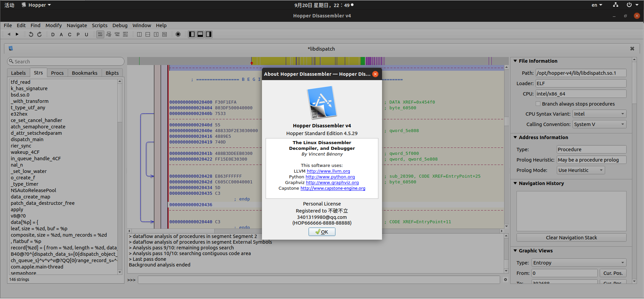Click the vertical split view icon
Viewport: 644px width, 299px height.
[140, 34]
